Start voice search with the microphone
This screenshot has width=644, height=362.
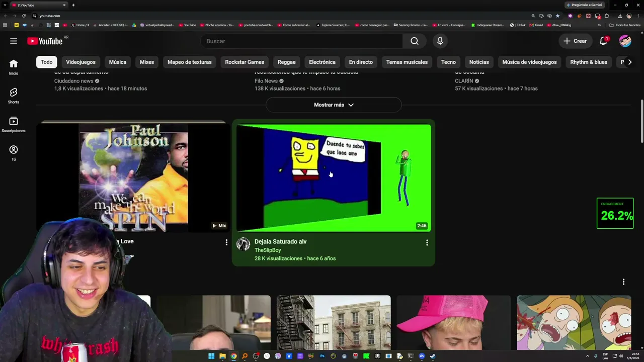click(440, 41)
